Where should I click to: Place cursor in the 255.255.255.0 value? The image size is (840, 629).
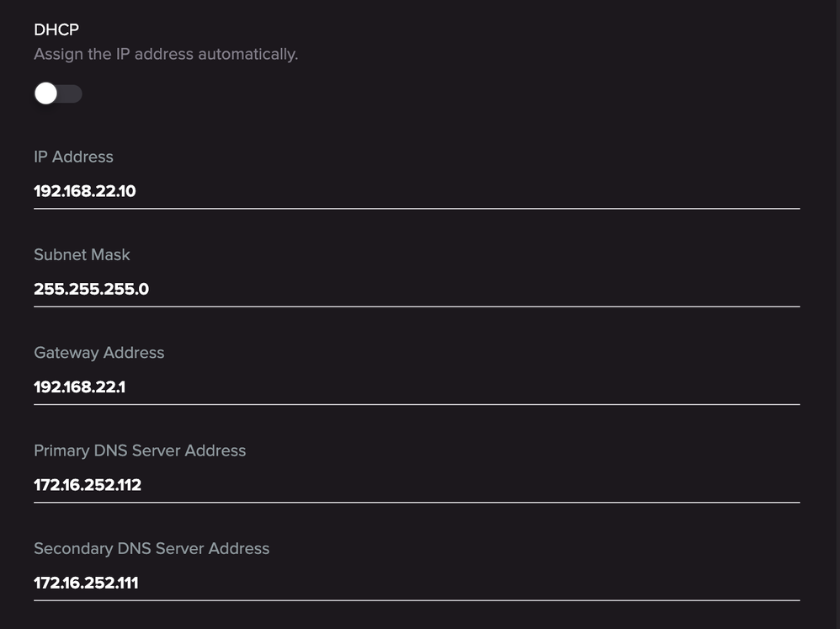pyautogui.click(x=91, y=289)
